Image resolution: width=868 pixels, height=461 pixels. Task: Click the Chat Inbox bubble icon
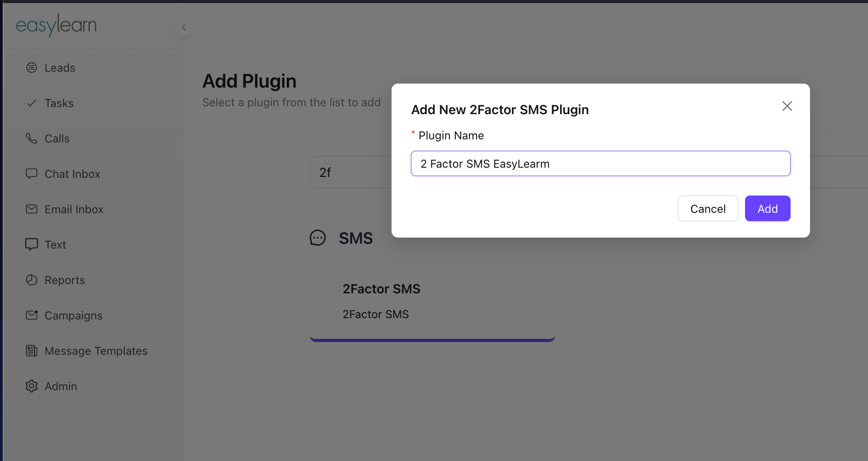pyautogui.click(x=31, y=174)
